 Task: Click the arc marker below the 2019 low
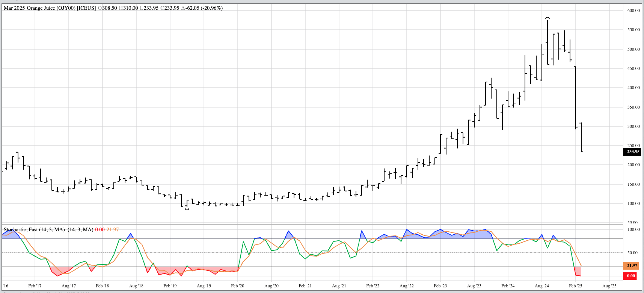tap(187, 209)
